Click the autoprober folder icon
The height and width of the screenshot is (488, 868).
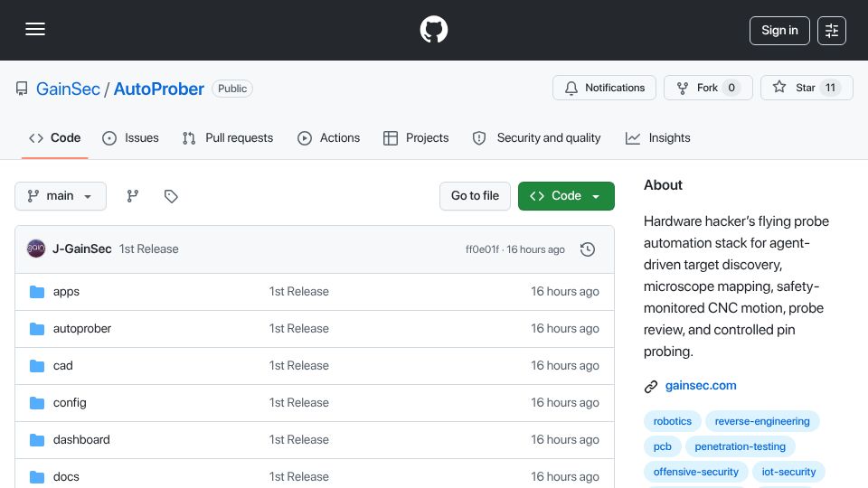click(37, 329)
